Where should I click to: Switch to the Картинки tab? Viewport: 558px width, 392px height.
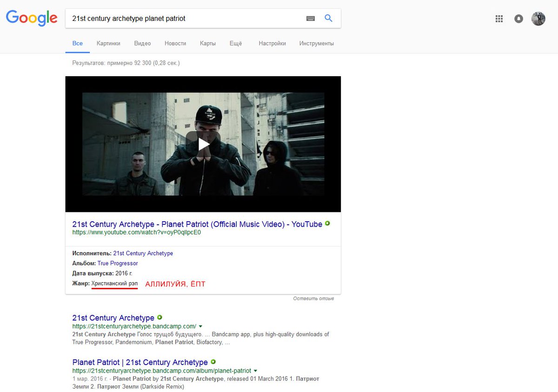tap(108, 44)
